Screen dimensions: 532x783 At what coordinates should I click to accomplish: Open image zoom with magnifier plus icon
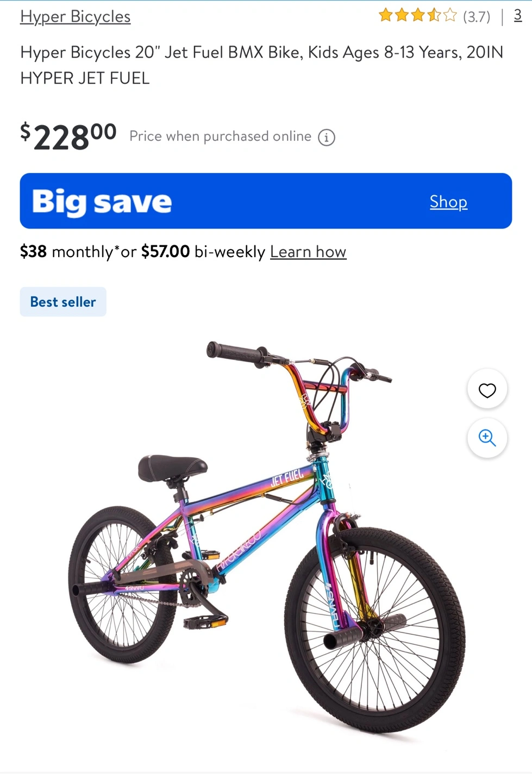(487, 438)
